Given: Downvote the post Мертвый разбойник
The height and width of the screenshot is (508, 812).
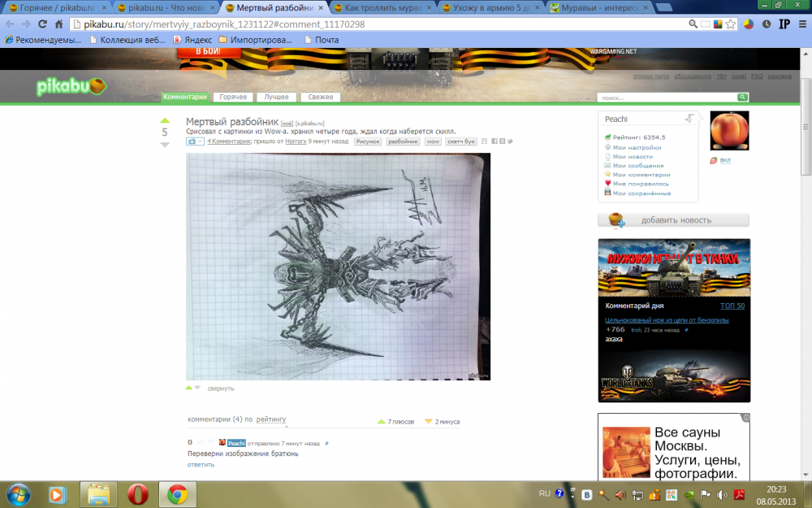Looking at the screenshot, I should (x=165, y=145).
